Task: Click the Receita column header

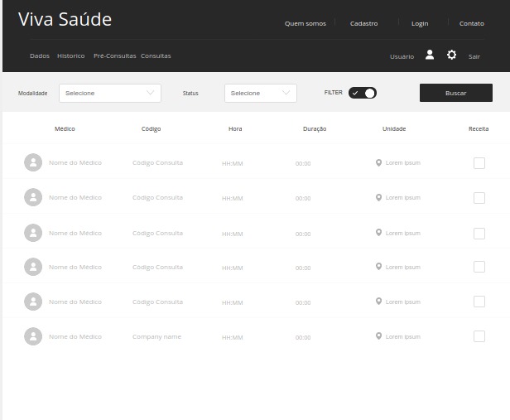Action: [x=479, y=129]
